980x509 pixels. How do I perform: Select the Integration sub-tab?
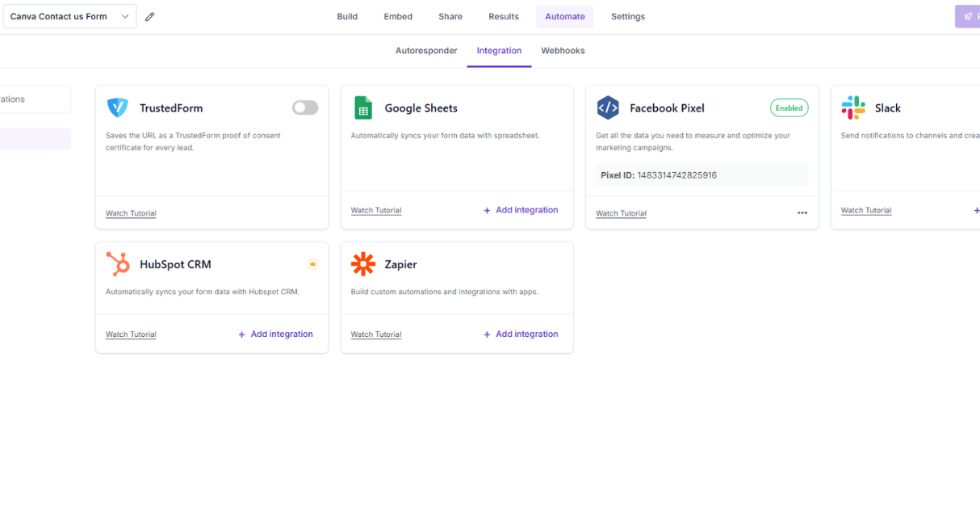point(499,50)
